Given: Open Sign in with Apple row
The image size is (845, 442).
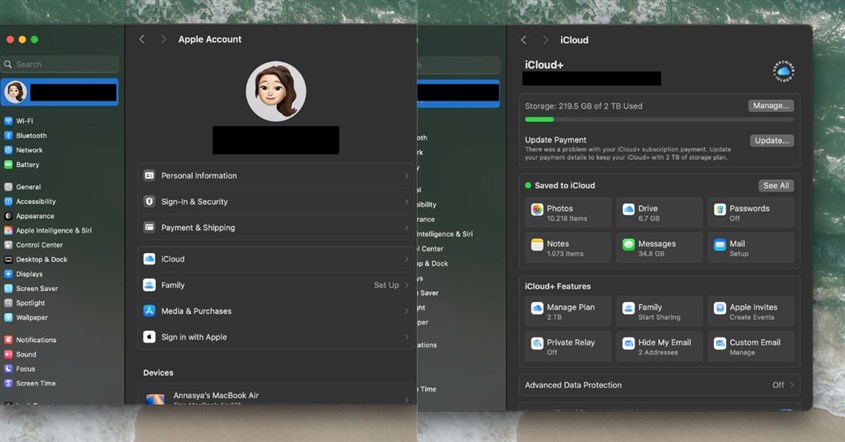Looking at the screenshot, I should pos(275,337).
